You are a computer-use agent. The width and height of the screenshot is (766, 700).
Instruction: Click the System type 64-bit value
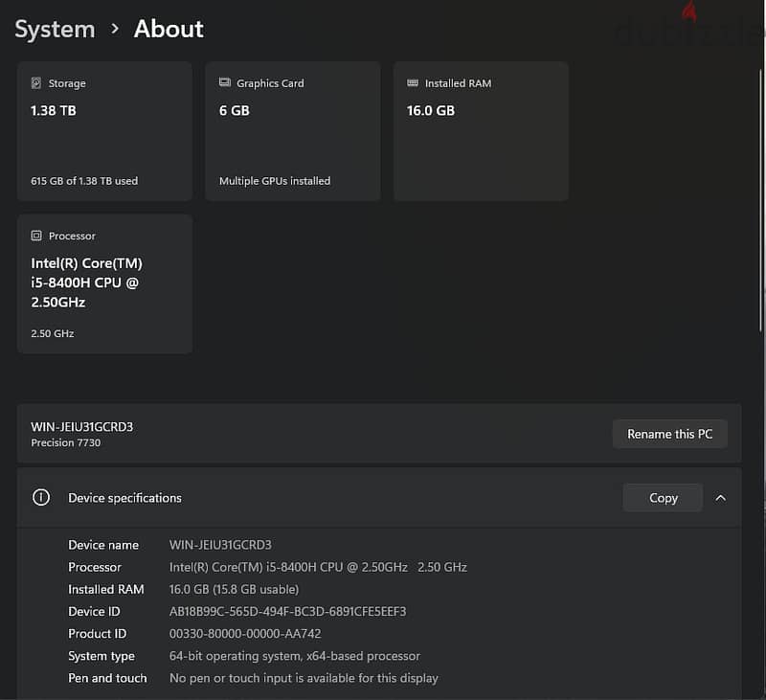point(295,656)
